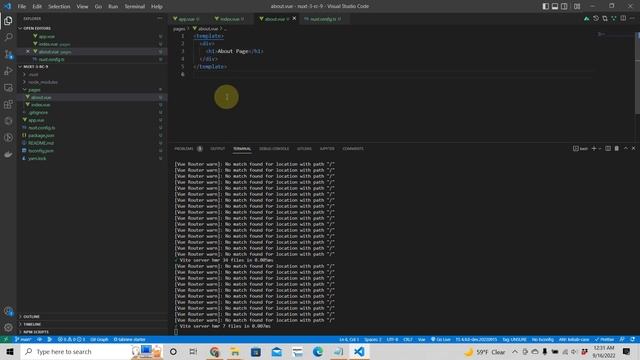640x360 pixels.
Task: Click the split editor right icon
Action: coord(623,19)
